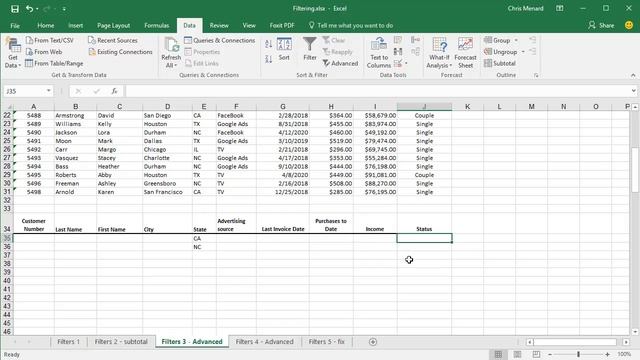The image size is (640, 360).
Task: Click Relationships icon
Action: pos(416,51)
